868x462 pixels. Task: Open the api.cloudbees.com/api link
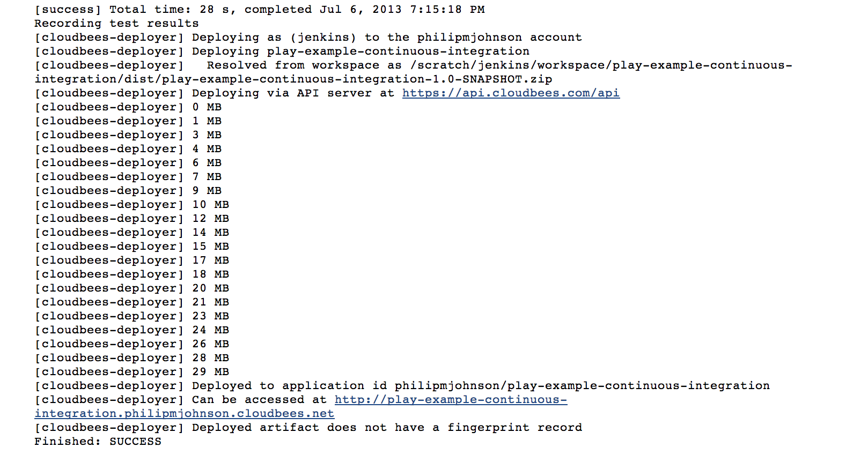511,93
